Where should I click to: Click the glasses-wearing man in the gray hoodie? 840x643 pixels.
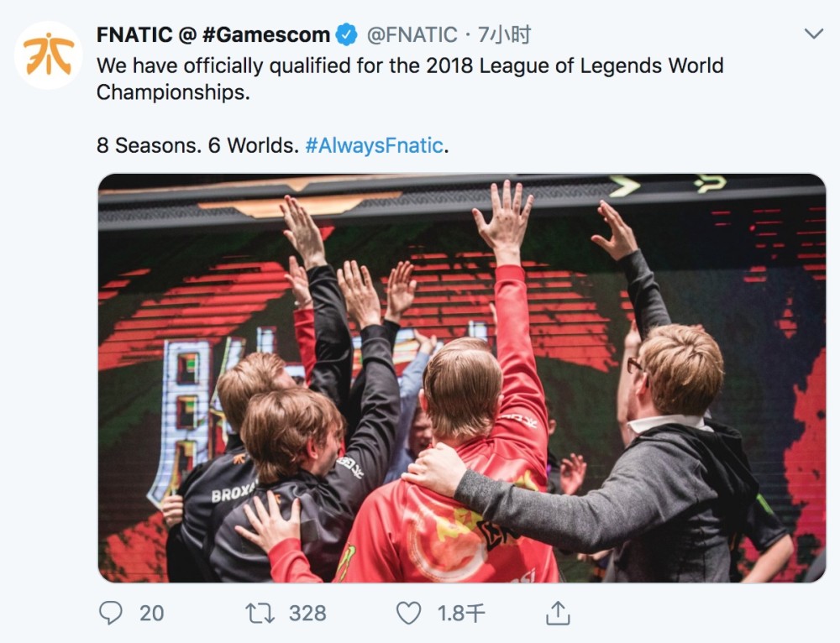664,455
